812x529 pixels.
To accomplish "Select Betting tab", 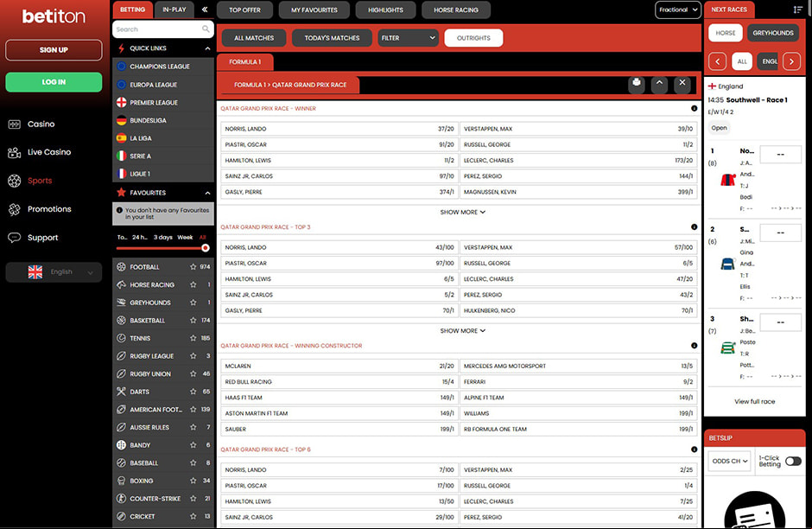I will (132, 10).
